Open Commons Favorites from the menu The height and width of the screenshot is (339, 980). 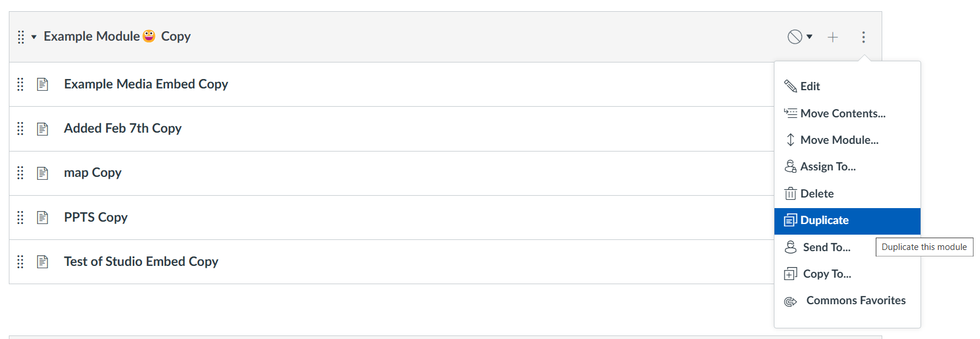pyautogui.click(x=855, y=301)
